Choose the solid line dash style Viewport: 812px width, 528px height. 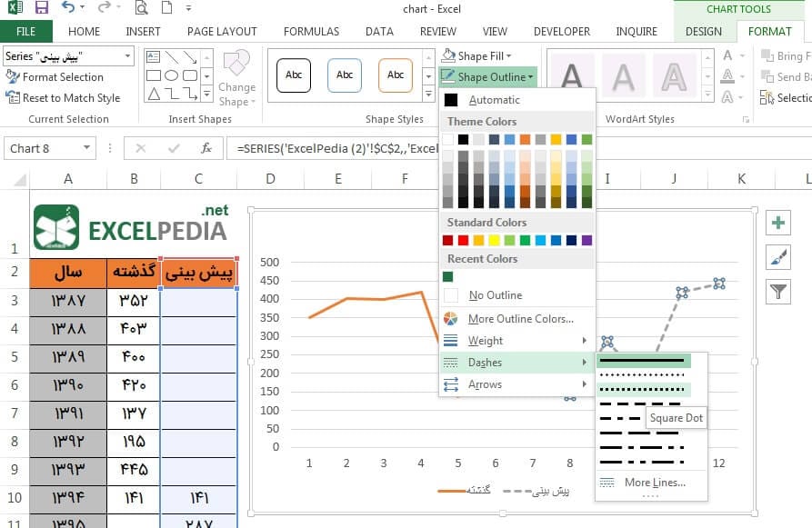click(x=643, y=360)
